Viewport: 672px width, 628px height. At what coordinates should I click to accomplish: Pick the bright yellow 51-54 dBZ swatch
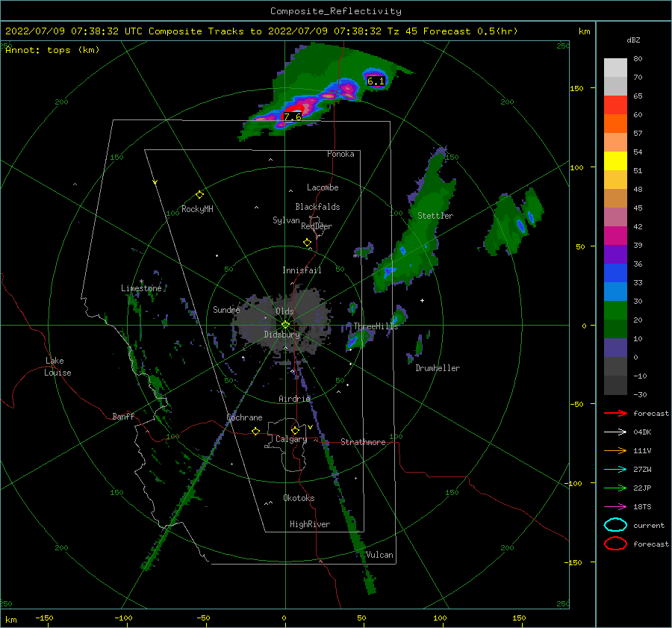coord(615,161)
